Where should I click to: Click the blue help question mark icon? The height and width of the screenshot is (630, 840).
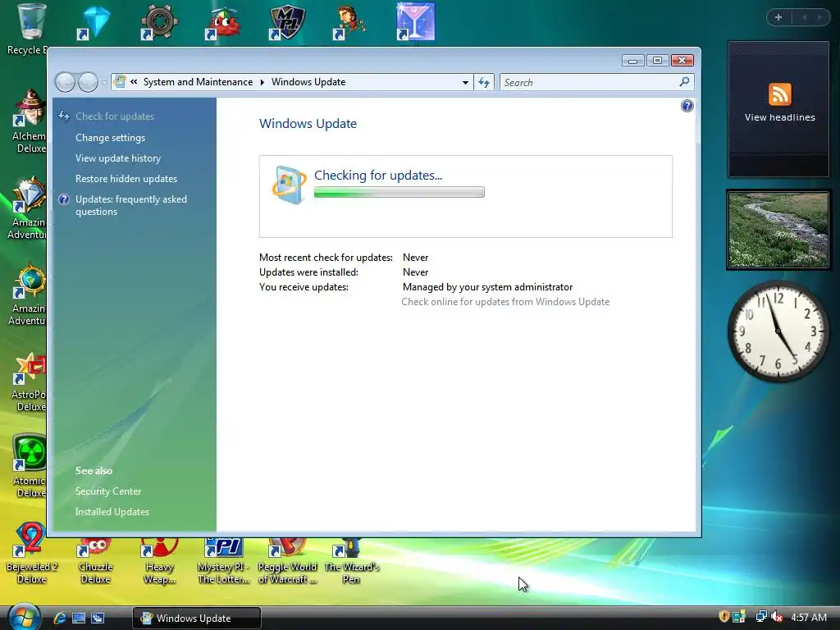click(687, 106)
